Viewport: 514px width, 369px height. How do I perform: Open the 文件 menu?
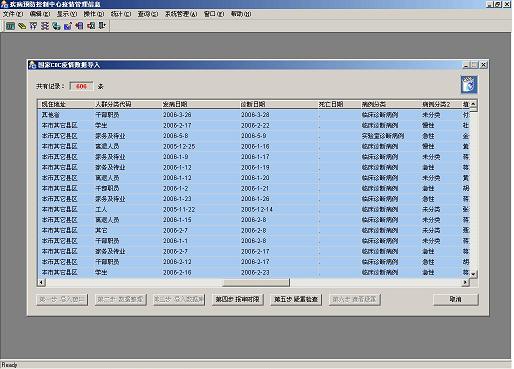point(13,14)
